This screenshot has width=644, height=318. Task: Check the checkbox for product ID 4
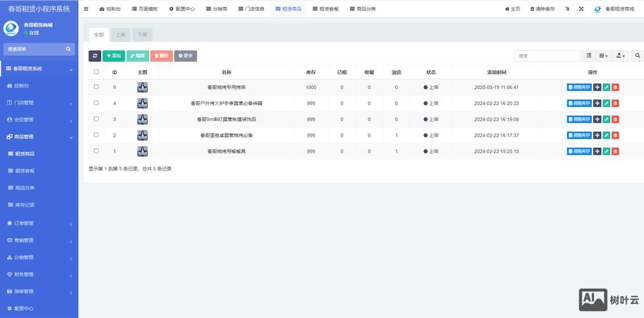[96, 102]
